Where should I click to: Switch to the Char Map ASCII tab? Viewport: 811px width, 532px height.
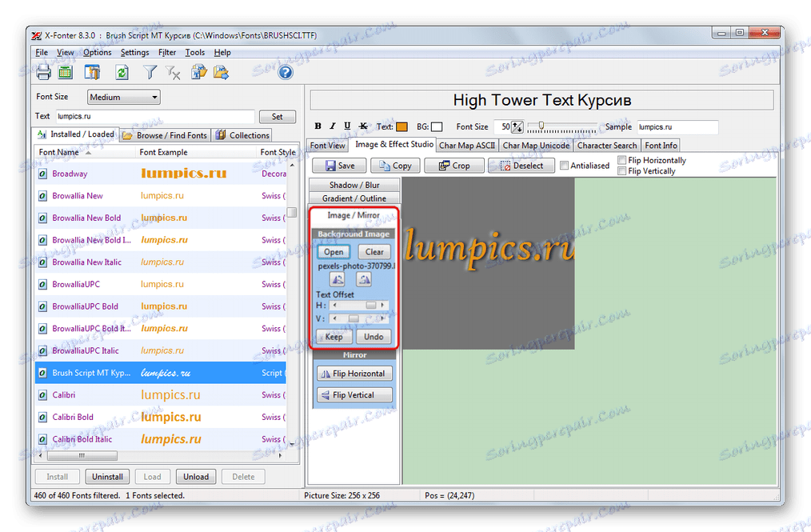pos(467,146)
